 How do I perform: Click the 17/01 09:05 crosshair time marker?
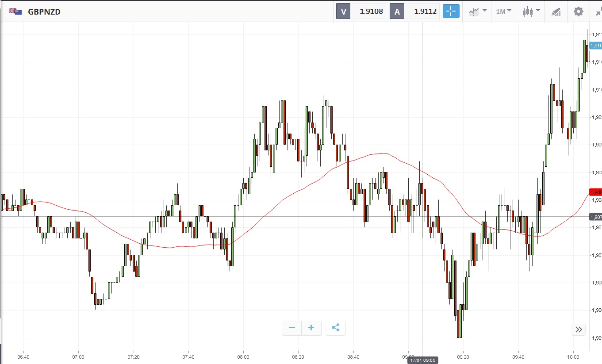(x=422, y=360)
